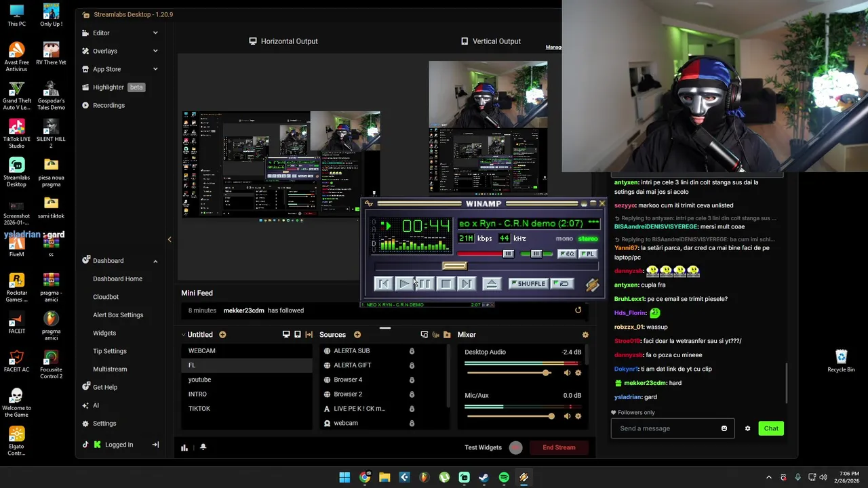Viewport: 868px width, 488px height.
Task: Select the INTRO scene
Action: [x=247, y=394]
